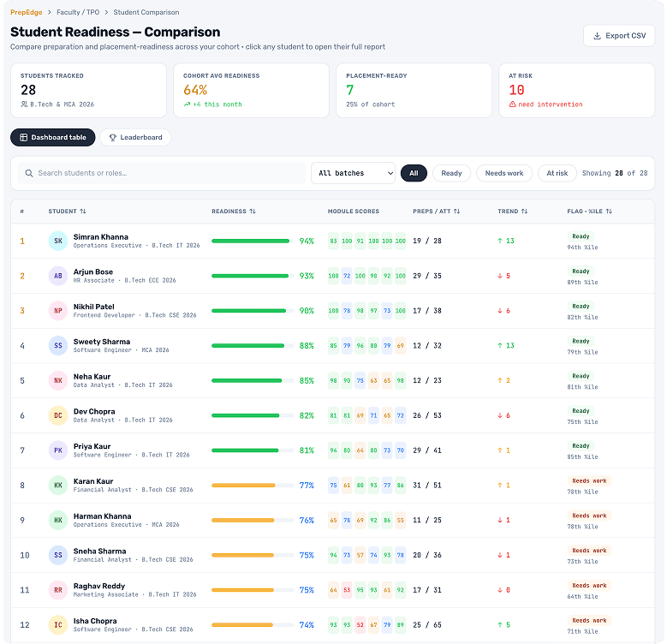Click Harman Khanna's 76% readiness value

click(307, 520)
